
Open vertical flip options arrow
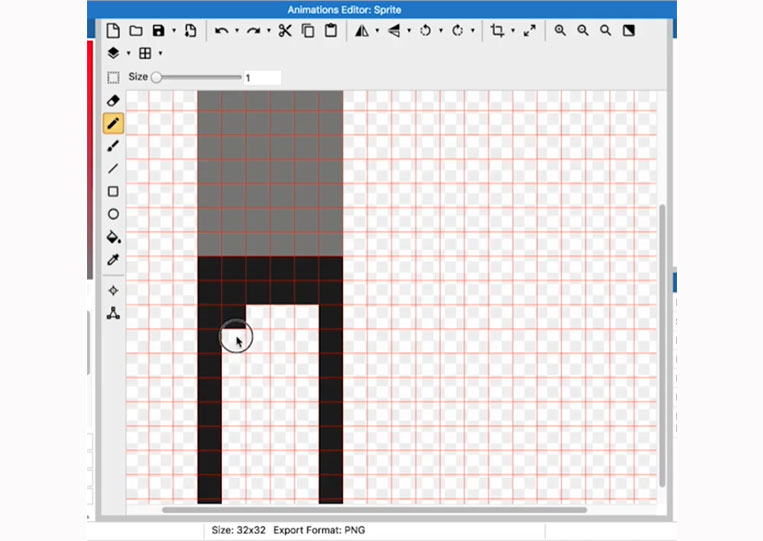(409, 31)
